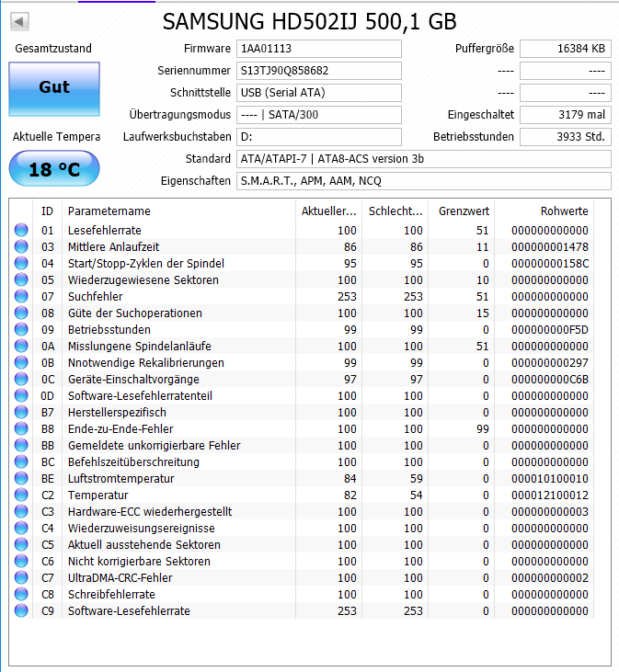Click status orb for Suchfehler row
The width and height of the screenshot is (619, 672).
click(21, 297)
